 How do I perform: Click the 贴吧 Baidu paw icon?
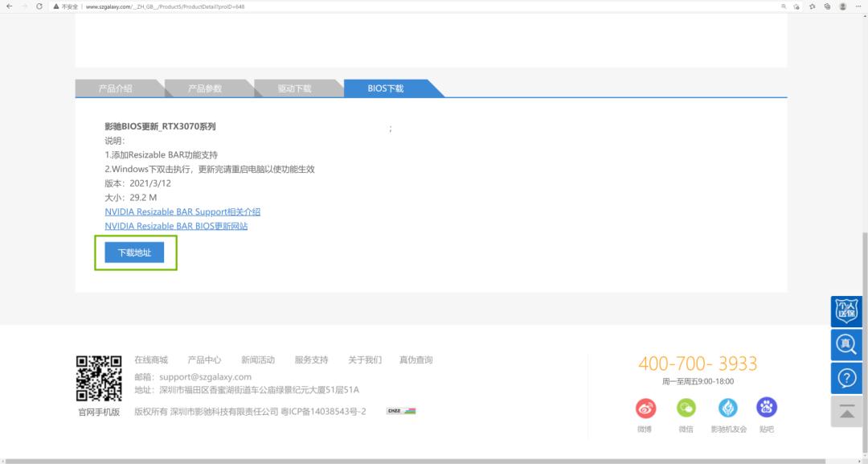coord(767,408)
